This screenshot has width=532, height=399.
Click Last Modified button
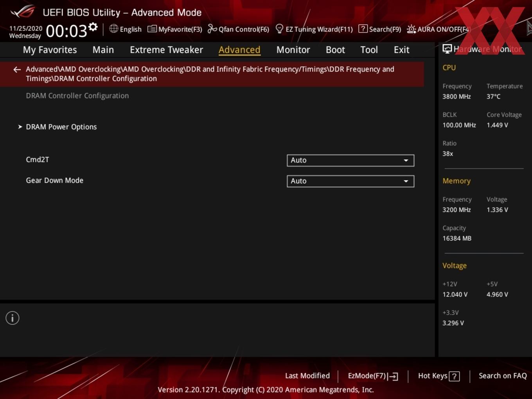[x=307, y=376]
